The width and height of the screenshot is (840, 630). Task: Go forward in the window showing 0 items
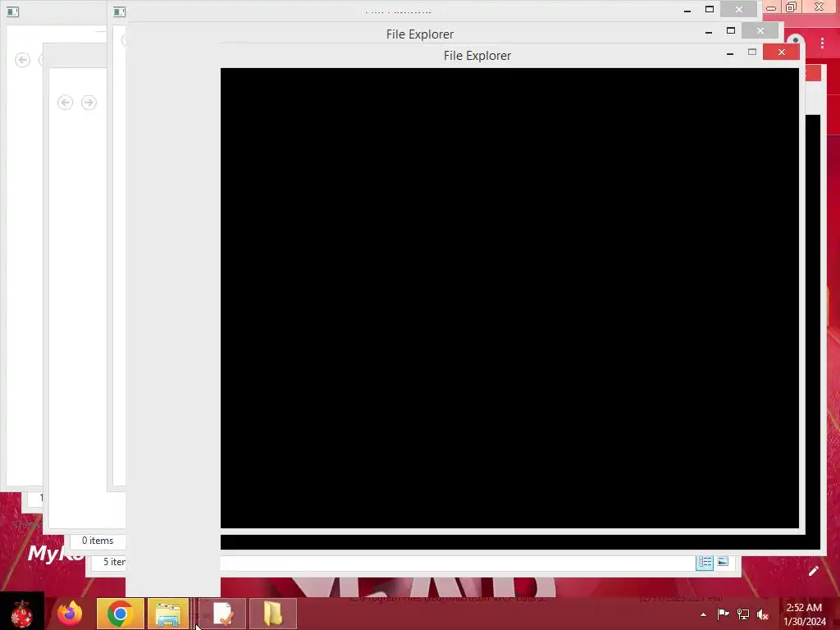89,103
